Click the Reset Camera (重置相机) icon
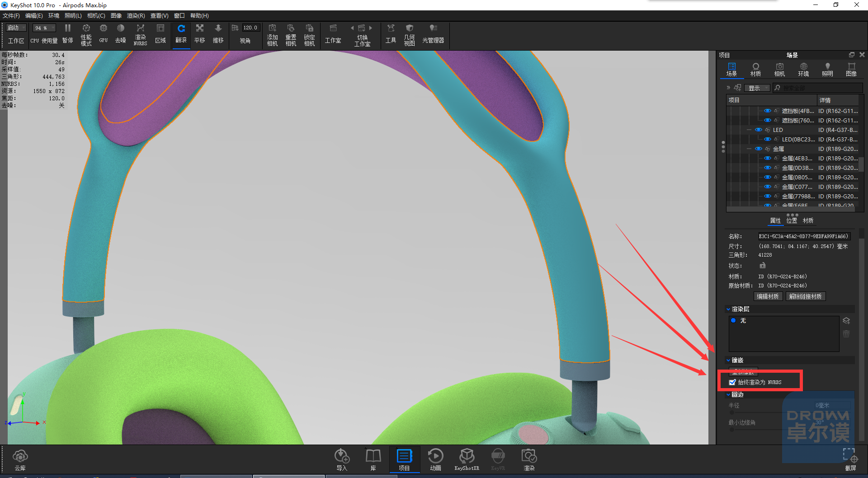The image size is (868, 478). click(291, 34)
